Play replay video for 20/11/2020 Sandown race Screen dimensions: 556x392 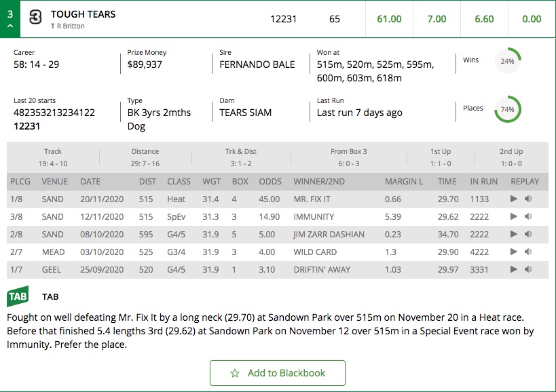tap(513, 199)
